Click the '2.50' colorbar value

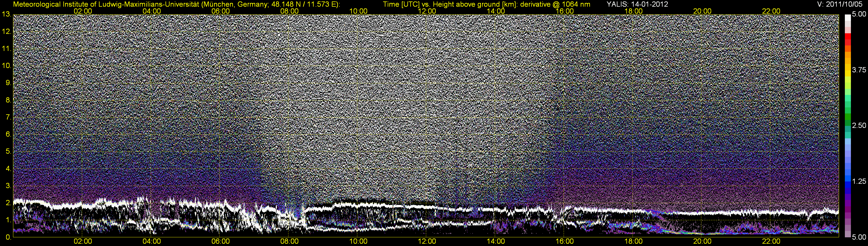click(x=859, y=126)
